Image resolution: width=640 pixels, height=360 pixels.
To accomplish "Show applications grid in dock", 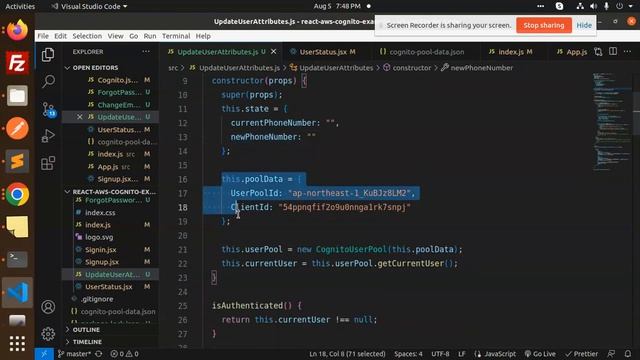I will 17,344.
